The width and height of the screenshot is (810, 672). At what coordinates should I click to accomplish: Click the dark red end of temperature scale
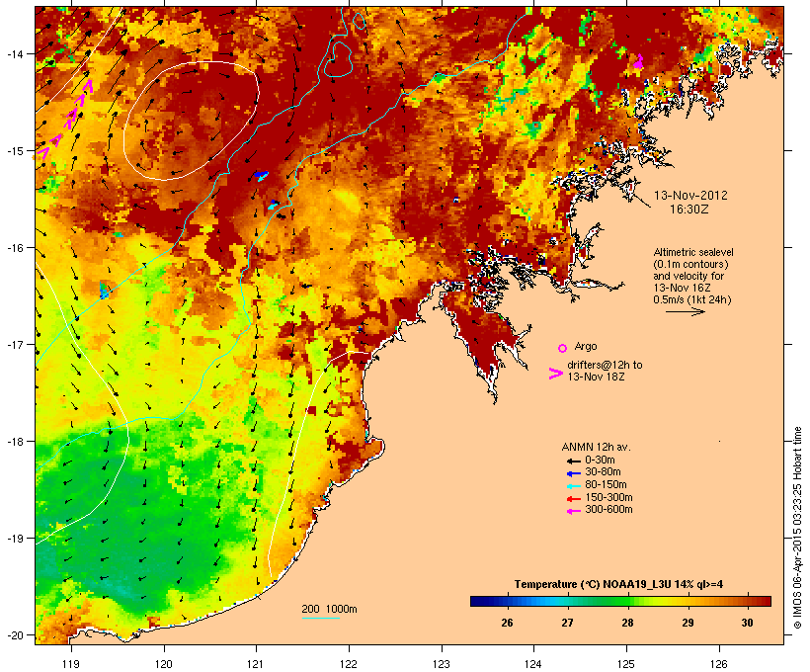767,601
